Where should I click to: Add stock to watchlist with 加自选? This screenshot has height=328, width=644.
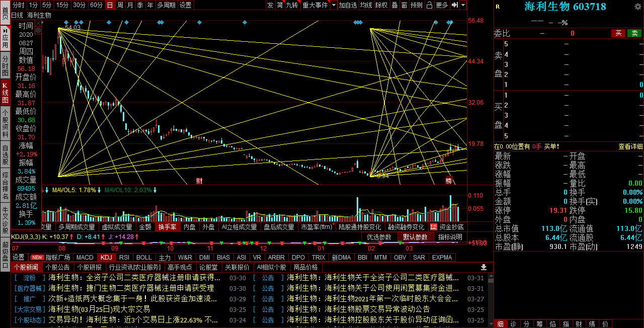348,5
